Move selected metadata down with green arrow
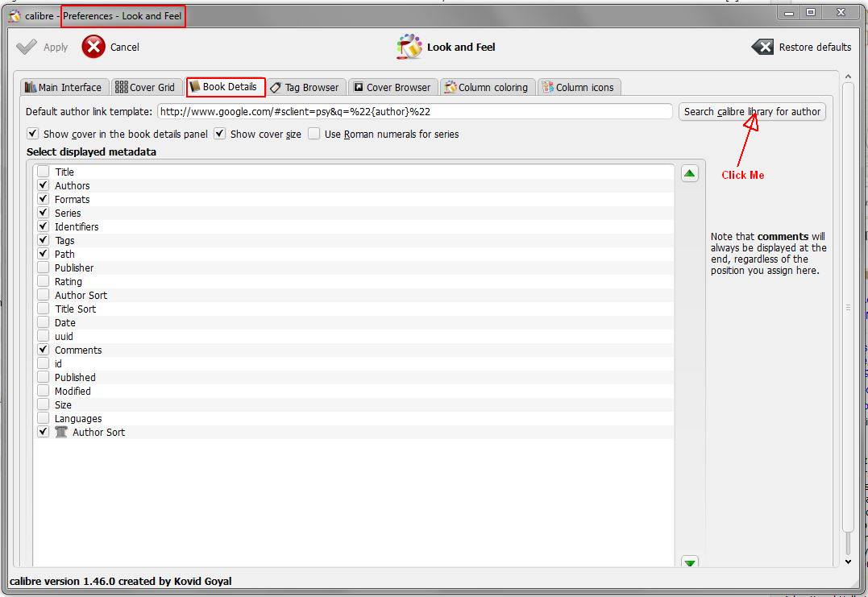The height and width of the screenshot is (597, 868). point(690,562)
